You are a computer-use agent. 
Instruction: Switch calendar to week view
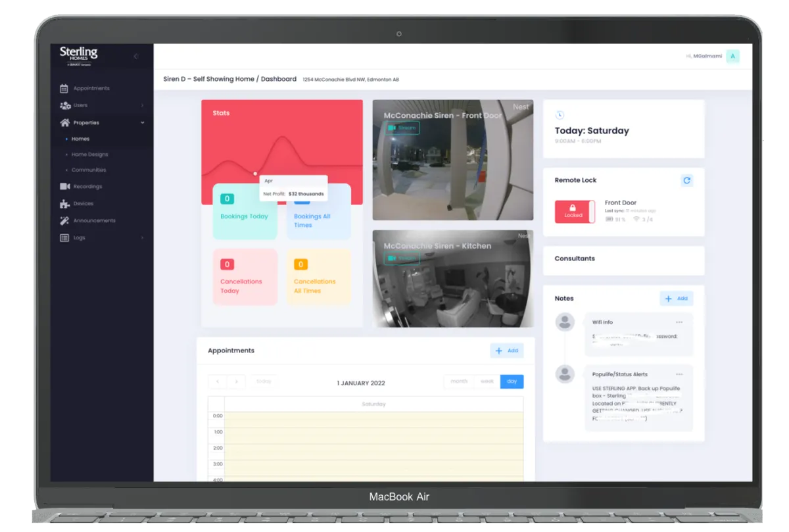coord(487,381)
